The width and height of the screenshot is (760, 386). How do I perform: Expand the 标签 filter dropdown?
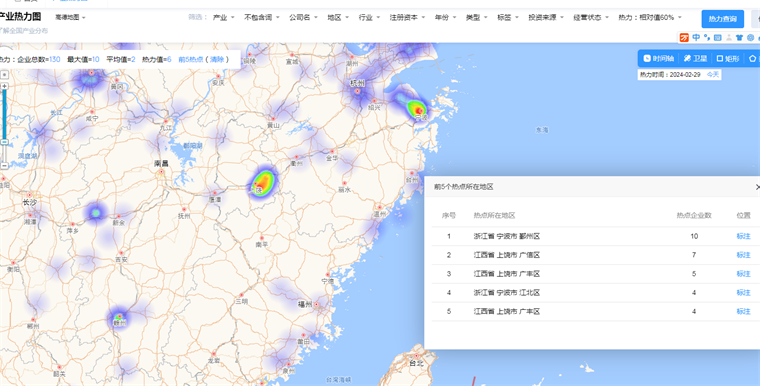(508, 17)
